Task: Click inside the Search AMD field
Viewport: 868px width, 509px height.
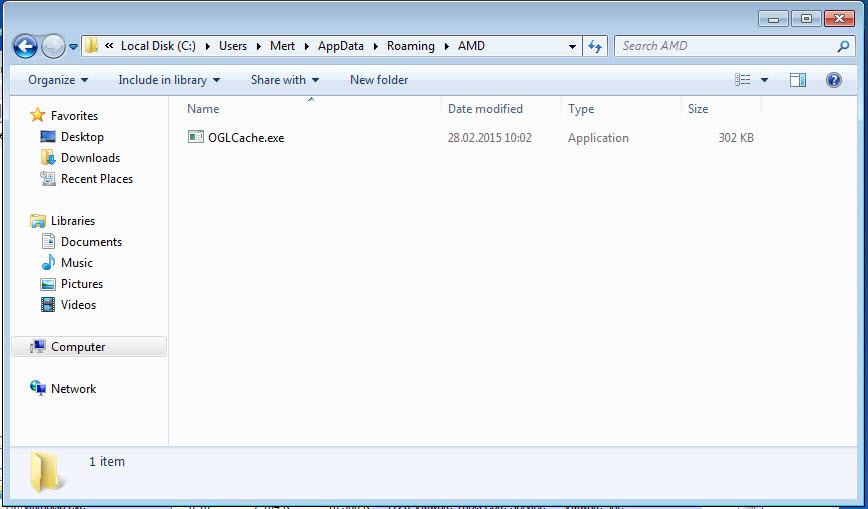Action: [x=725, y=46]
